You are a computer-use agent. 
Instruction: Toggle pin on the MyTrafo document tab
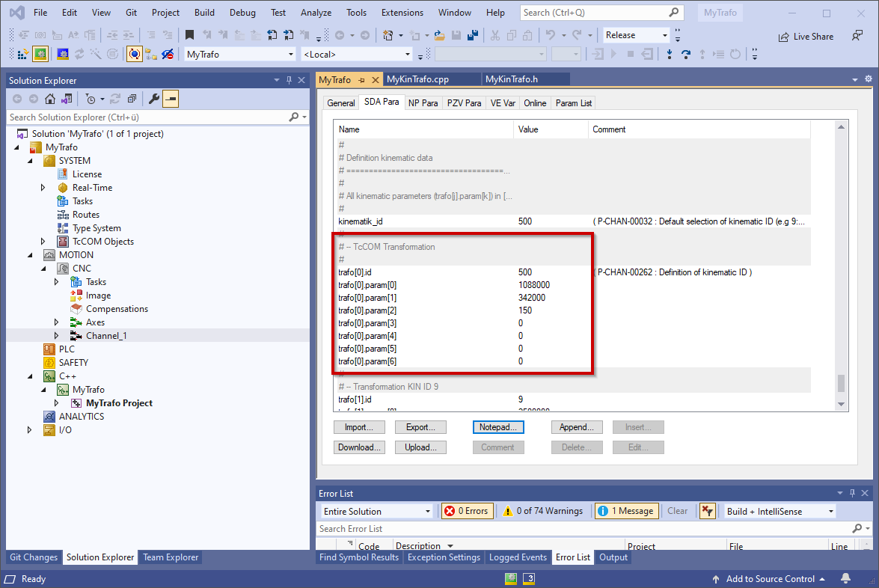[361, 79]
